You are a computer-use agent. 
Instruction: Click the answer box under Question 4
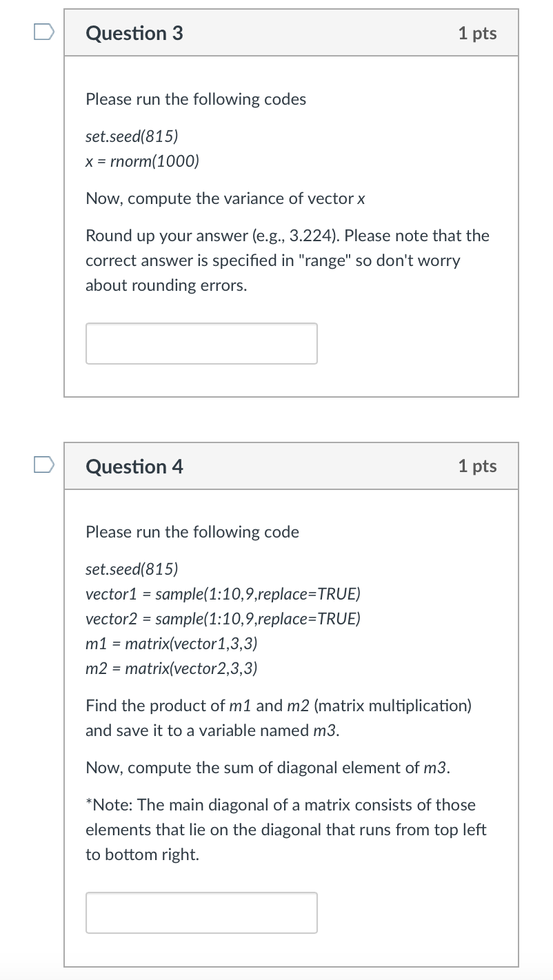(201, 912)
